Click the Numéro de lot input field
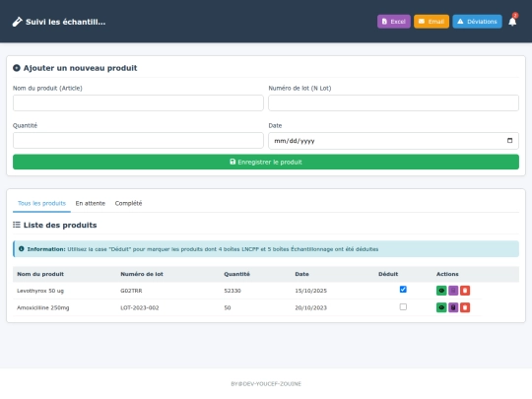Screen dimensions: 532x399 [393, 102]
